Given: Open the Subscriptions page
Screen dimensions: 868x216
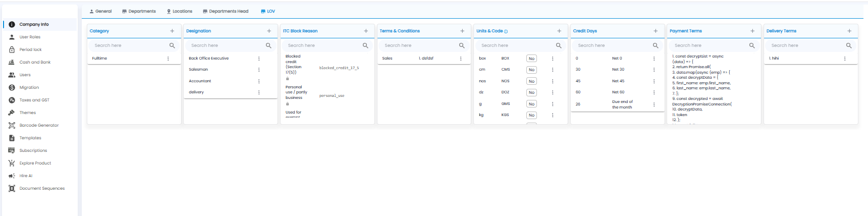Looking at the screenshot, I should 33,150.
